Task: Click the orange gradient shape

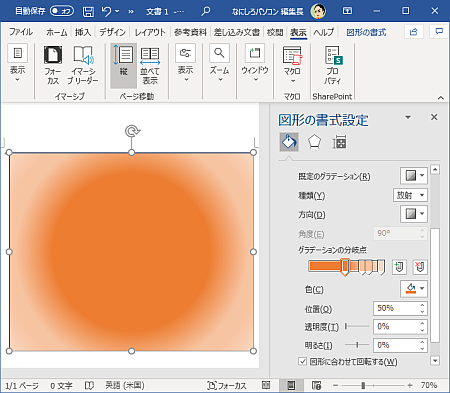Action: [131, 252]
